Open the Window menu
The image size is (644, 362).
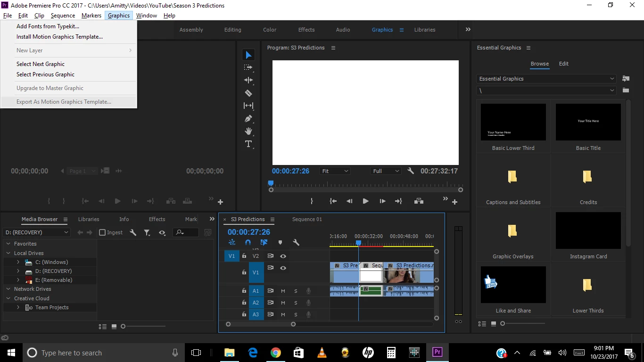click(147, 16)
